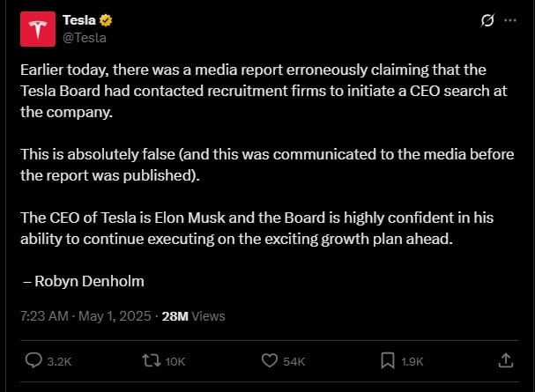The image size is (535, 392).
Task: Click the Robyn Denholm signature line
Action: 83,282
